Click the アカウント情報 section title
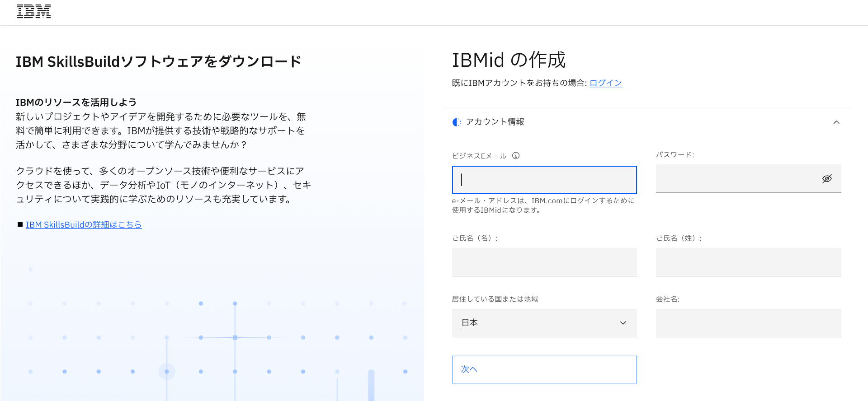The height and width of the screenshot is (401, 868). tap(495, 122)
